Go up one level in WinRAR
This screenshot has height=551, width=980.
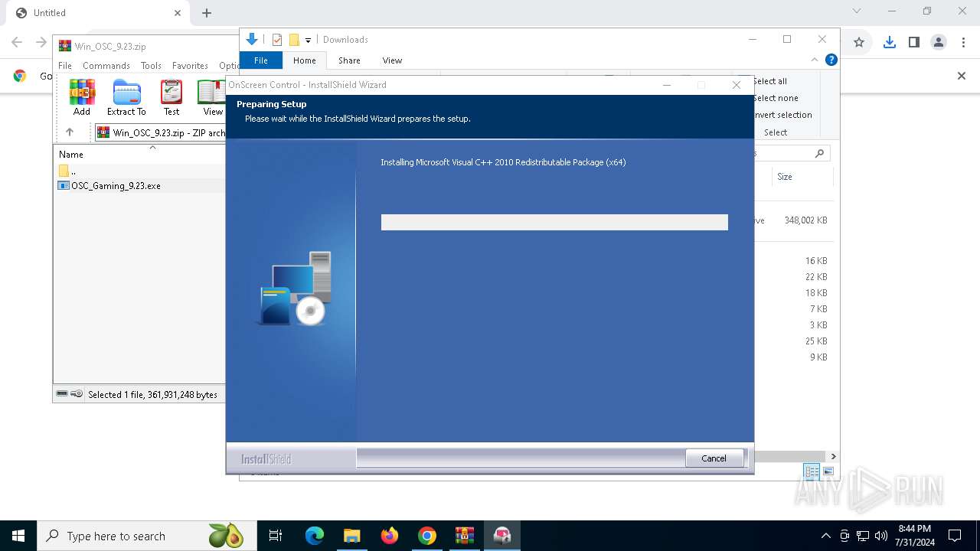[x=70, y=132]
